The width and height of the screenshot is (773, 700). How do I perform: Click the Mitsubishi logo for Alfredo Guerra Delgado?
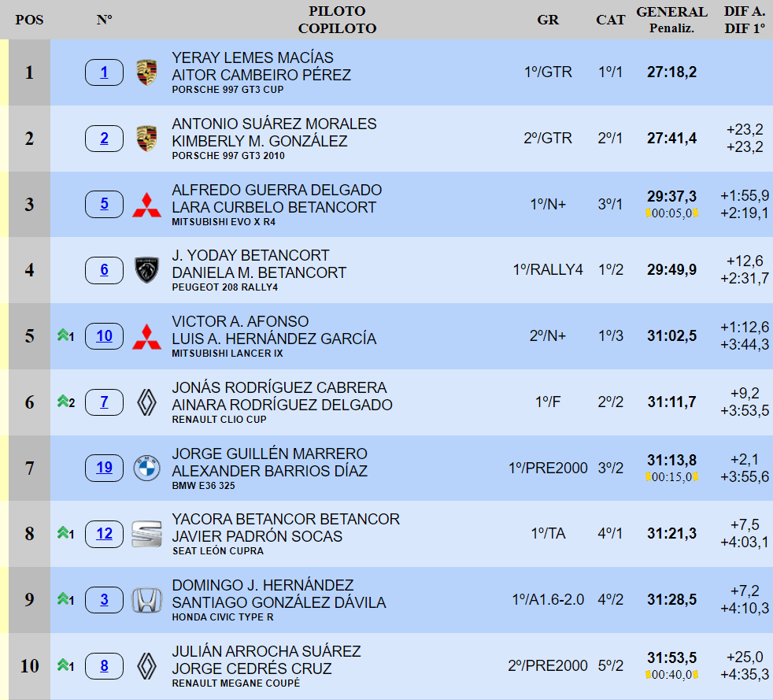pos(146,205)
